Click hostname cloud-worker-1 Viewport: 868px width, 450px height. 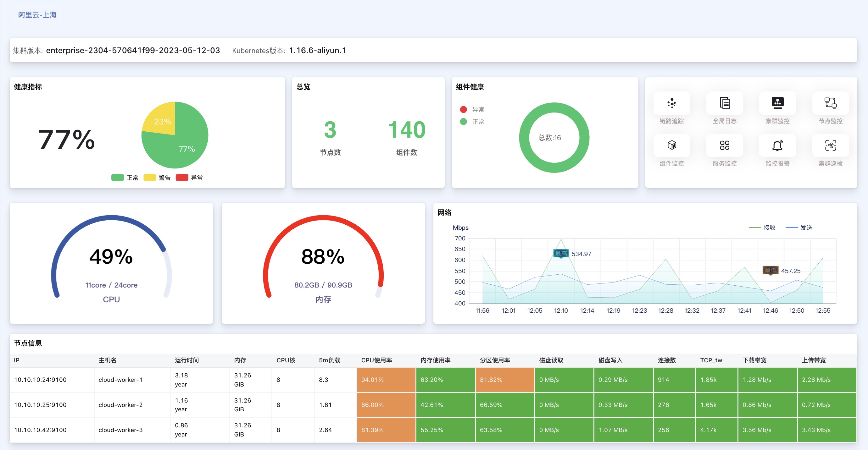coord(120,380)
